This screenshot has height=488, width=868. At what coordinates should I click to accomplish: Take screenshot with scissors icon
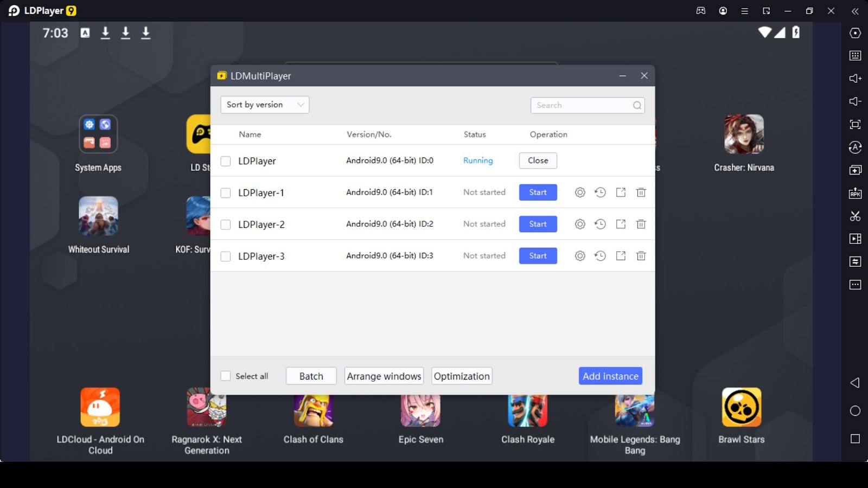click(x=855, y=216)
